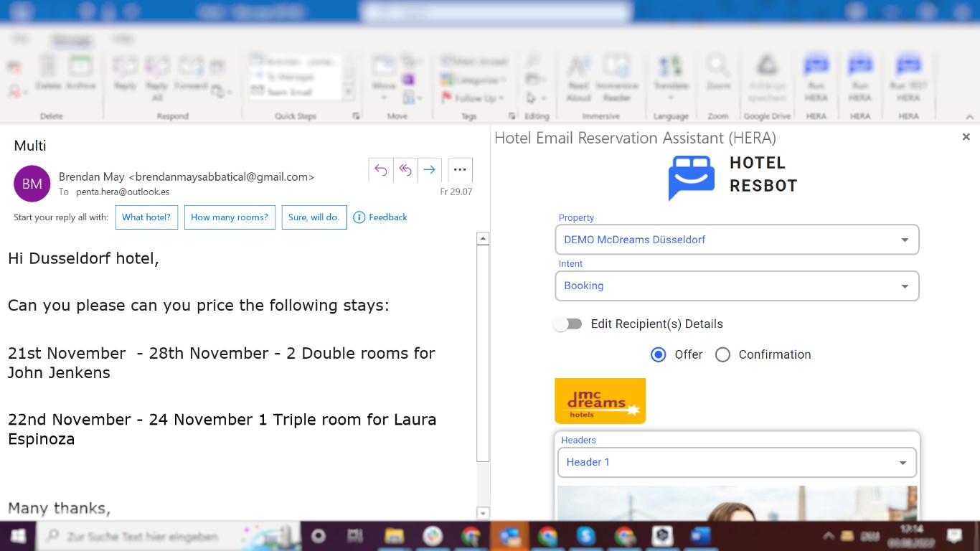This screenshot has height=551, width=980.
Task: Click the email subject 'Multi'
Action: 30,146
